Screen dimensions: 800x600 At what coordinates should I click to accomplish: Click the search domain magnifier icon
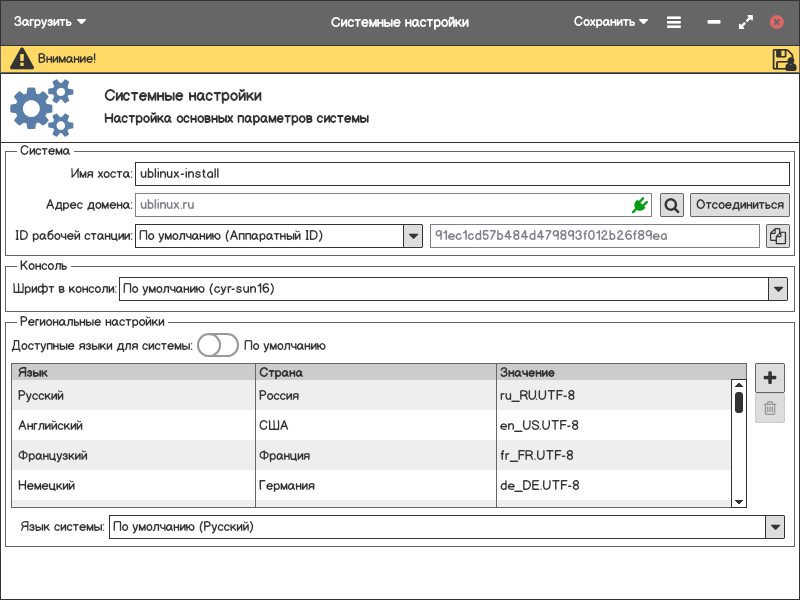point(672,205)
